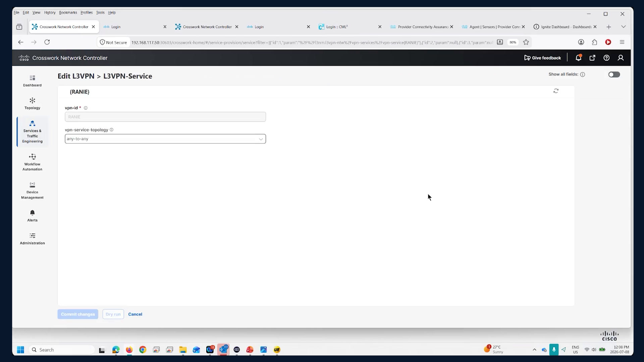The height and width of the screenshot is (362, 644).
Task: Switch to the Login :: CML² tab
Action: pos(350,26)
